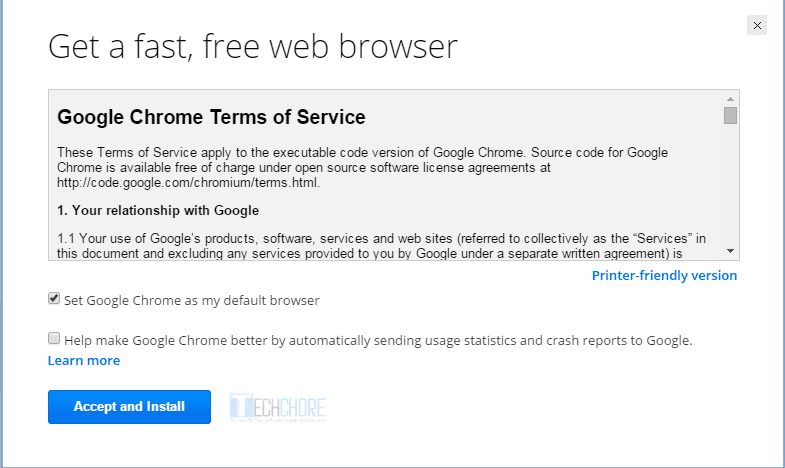
Task: Uncheck the default browser checkbox
Action: [54, 299]
